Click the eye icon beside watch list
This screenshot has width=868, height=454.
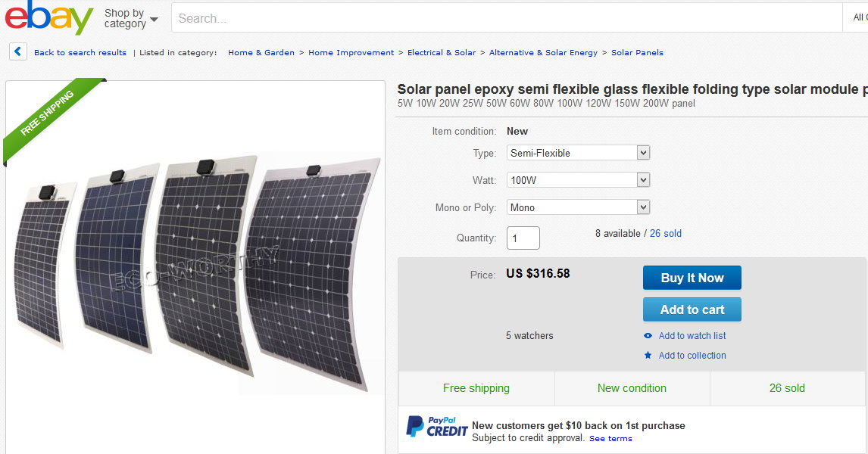pyautogui.click(x=648, y=336)
